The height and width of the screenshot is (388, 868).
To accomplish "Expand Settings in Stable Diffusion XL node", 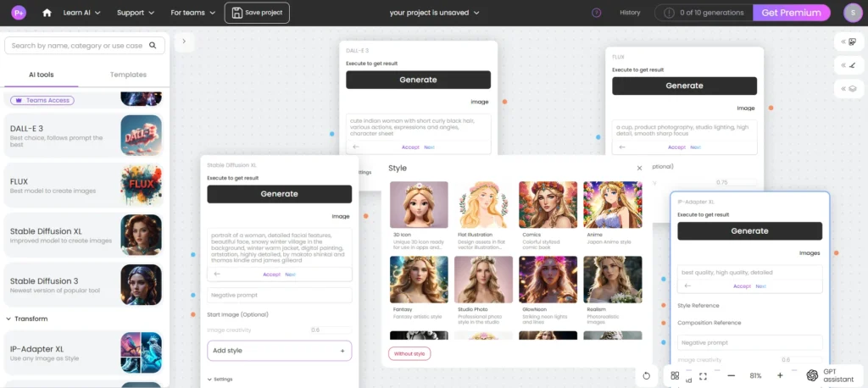I will pos(220,380).
